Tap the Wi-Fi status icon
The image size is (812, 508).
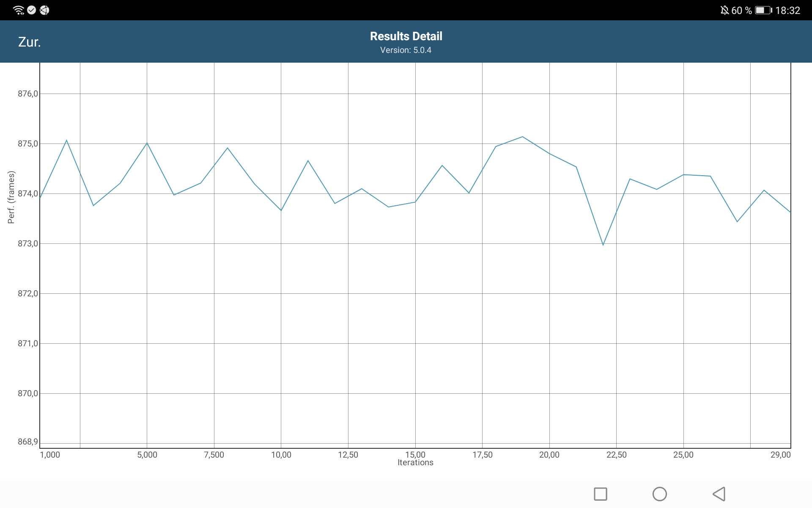(x=19, y=10)
